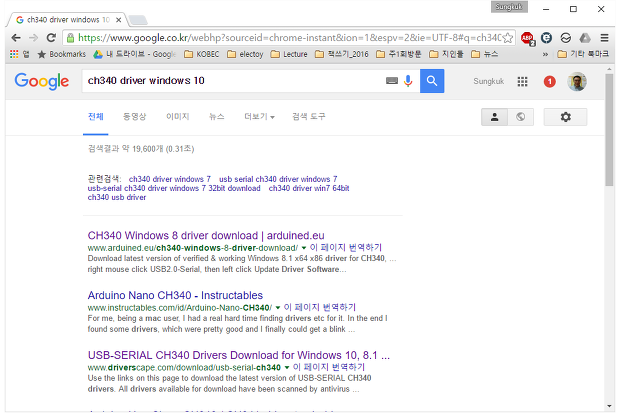Switch to the 동영상 tab

pyautogui.click(x=134, y=117)
